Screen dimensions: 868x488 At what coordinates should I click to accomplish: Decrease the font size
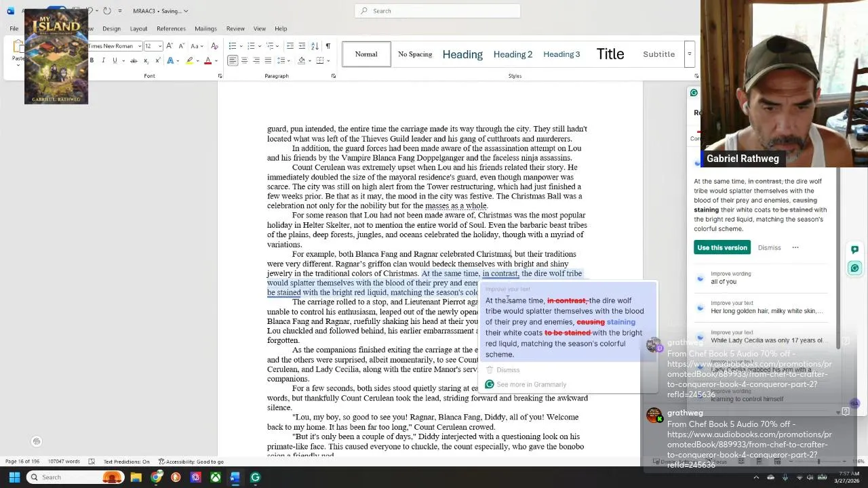click(x=181, y=46)
